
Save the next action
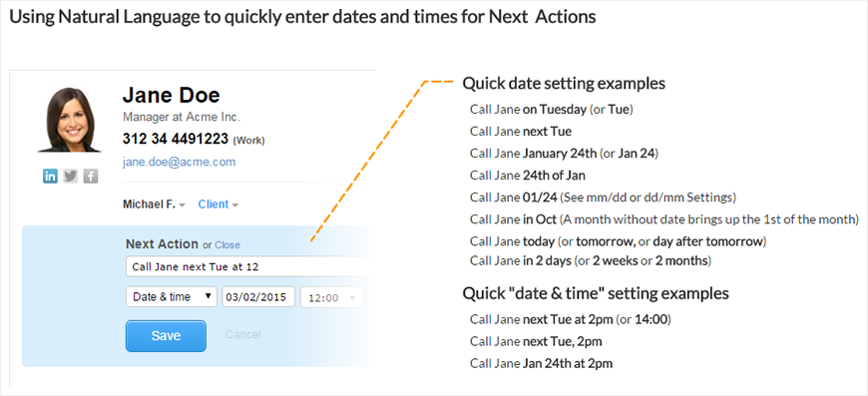[x=166, y=336]
